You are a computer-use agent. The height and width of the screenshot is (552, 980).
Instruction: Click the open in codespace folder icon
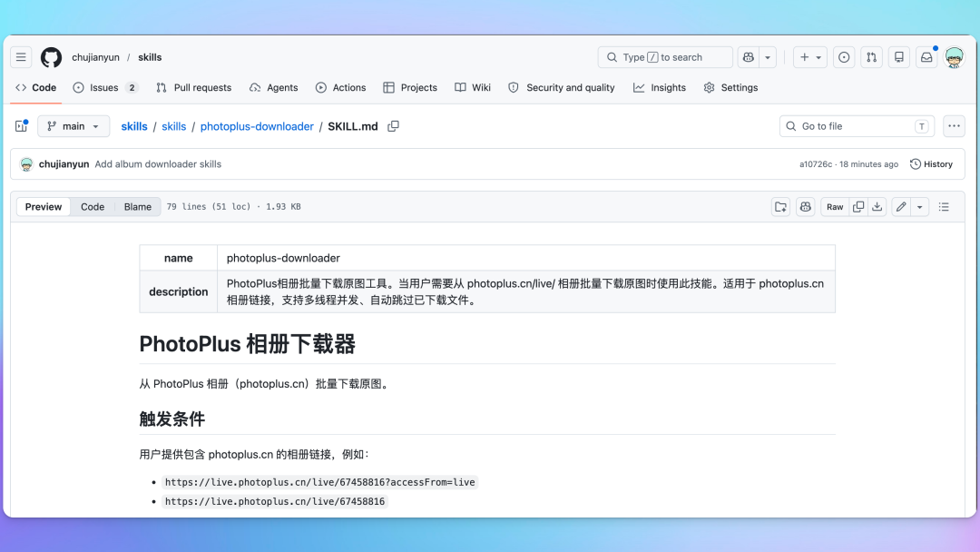(780, 207)
